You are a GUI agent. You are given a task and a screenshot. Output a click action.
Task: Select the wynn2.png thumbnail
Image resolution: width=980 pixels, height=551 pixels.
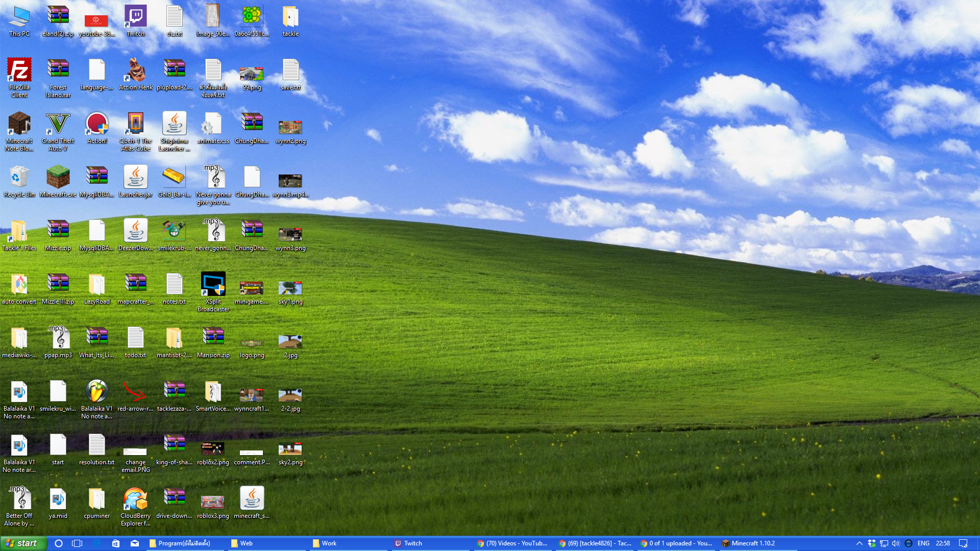291,132
